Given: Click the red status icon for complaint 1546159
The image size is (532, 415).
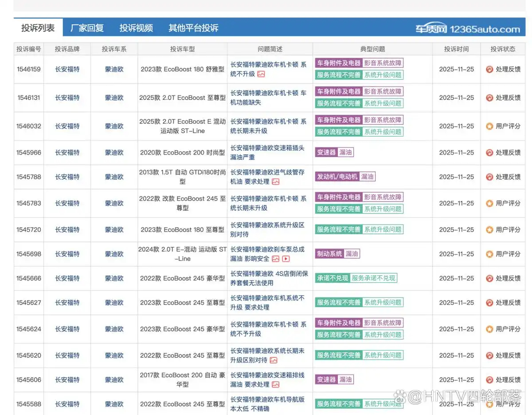Looking at the screenshot, I should pyautogui.click(x=489, y=69).
